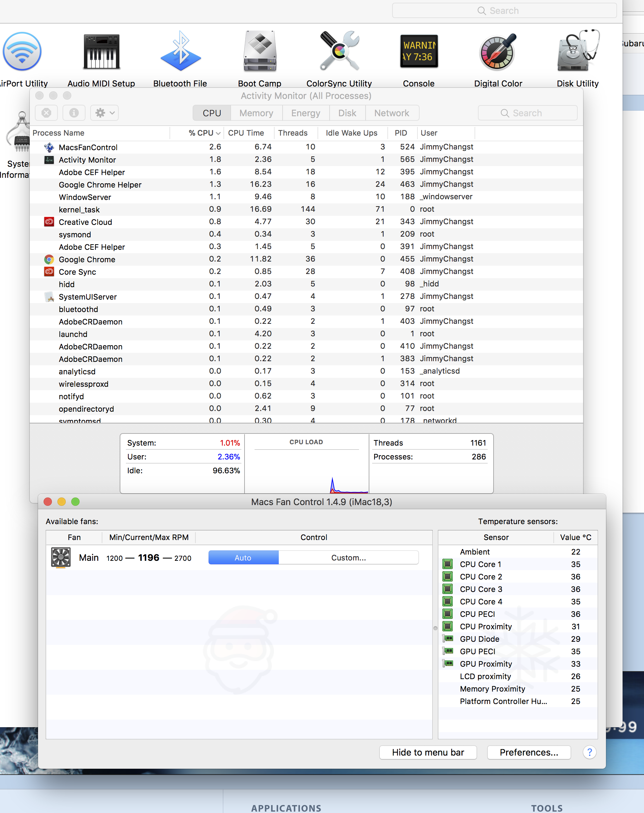This screenshot has height=813, width=644.
Task: Select Custom... fan control mode
Action: (x=348, y=558)
